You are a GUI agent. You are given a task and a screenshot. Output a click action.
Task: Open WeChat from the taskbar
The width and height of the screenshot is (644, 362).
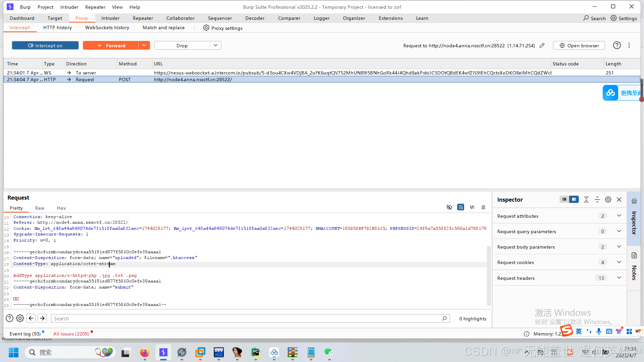pyautogui.click(x=329, y=352)
